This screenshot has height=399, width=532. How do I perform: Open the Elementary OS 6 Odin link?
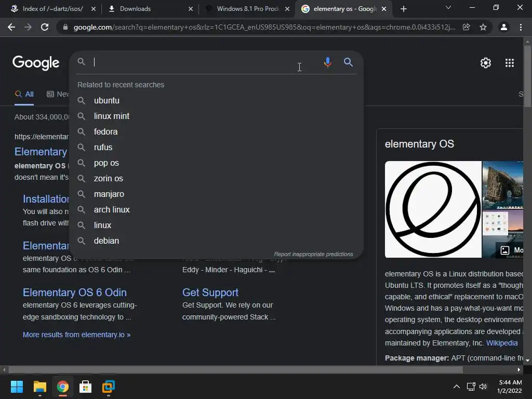pyautogui.click(x=75, y=292)
